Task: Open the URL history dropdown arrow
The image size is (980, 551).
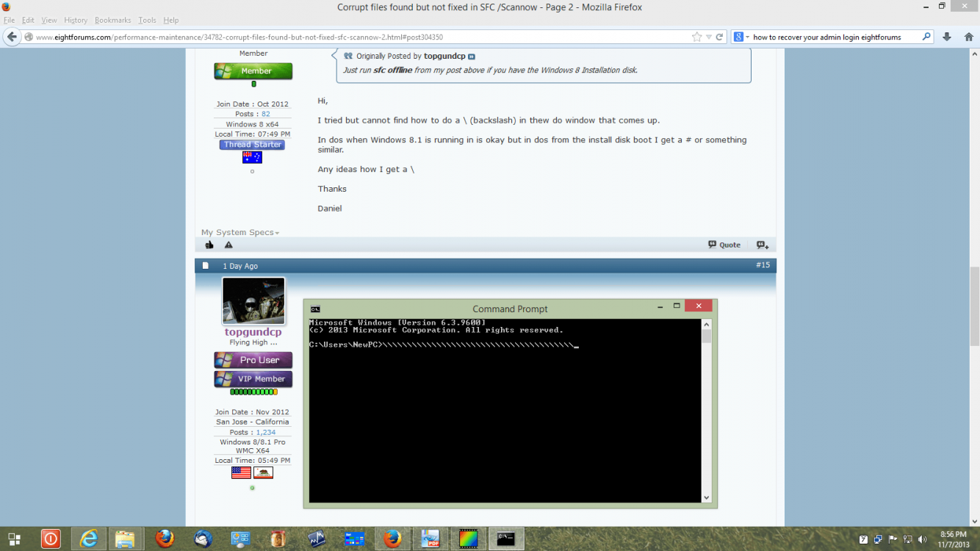Action: click(x=709, y=37)
